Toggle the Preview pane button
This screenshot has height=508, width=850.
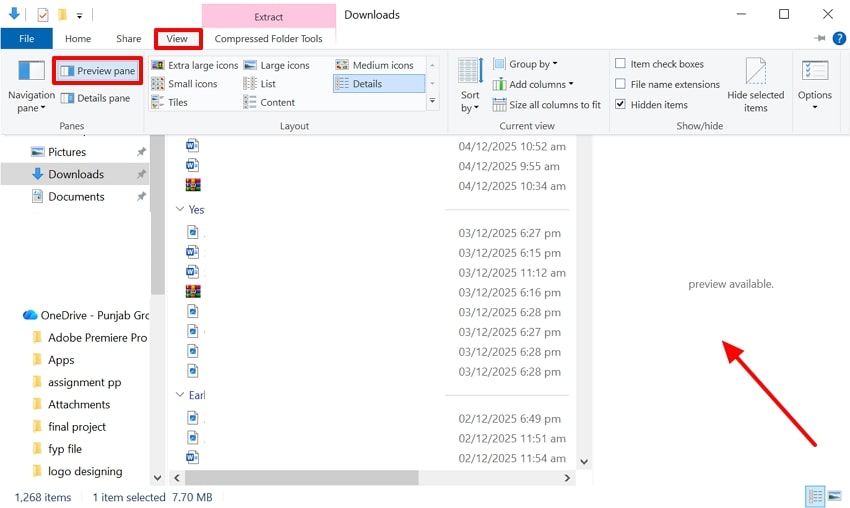pyautogui.click(x=98, y=71)
